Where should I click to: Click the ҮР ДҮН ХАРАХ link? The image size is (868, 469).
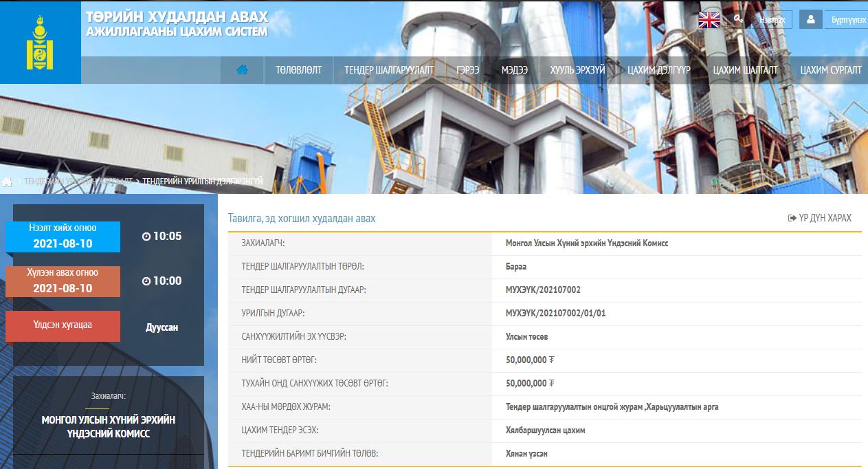[x=819, y=218]
